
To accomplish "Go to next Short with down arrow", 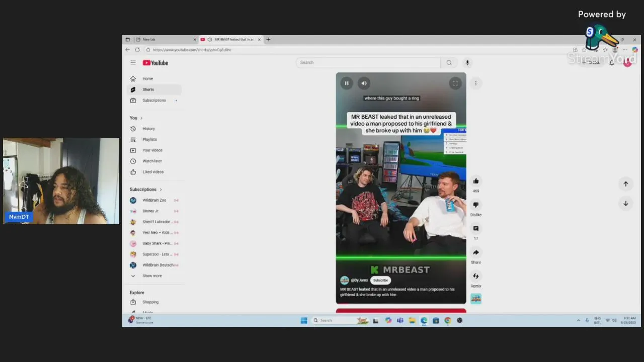I will 625,204.
